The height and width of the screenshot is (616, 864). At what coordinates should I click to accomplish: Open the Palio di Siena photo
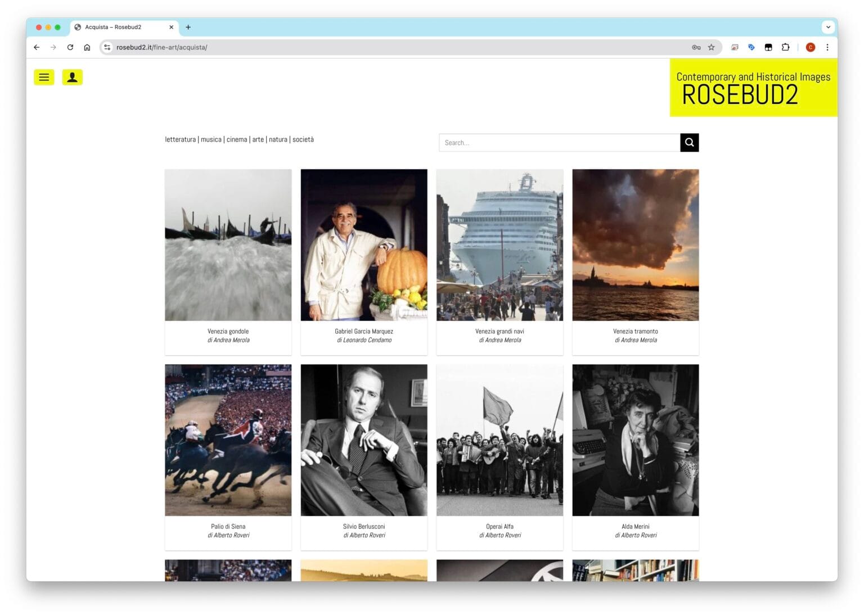click(228, 440)
